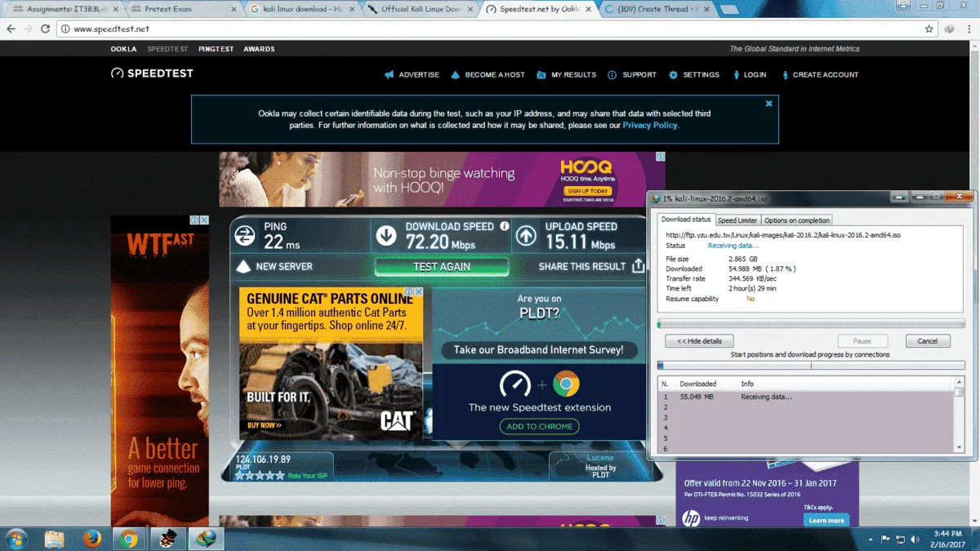980x551 pixels.
Task: Open the PINGTEST top nav link
Action: 216,49
